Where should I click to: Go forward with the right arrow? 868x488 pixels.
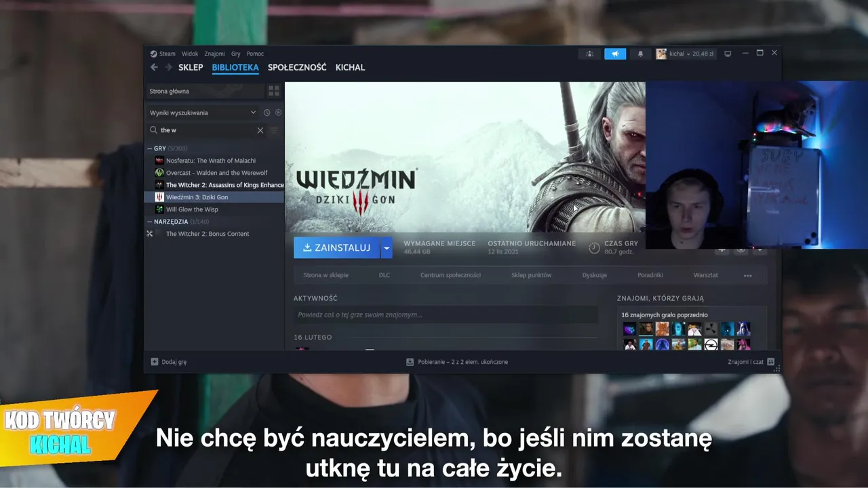coord(168,67)
